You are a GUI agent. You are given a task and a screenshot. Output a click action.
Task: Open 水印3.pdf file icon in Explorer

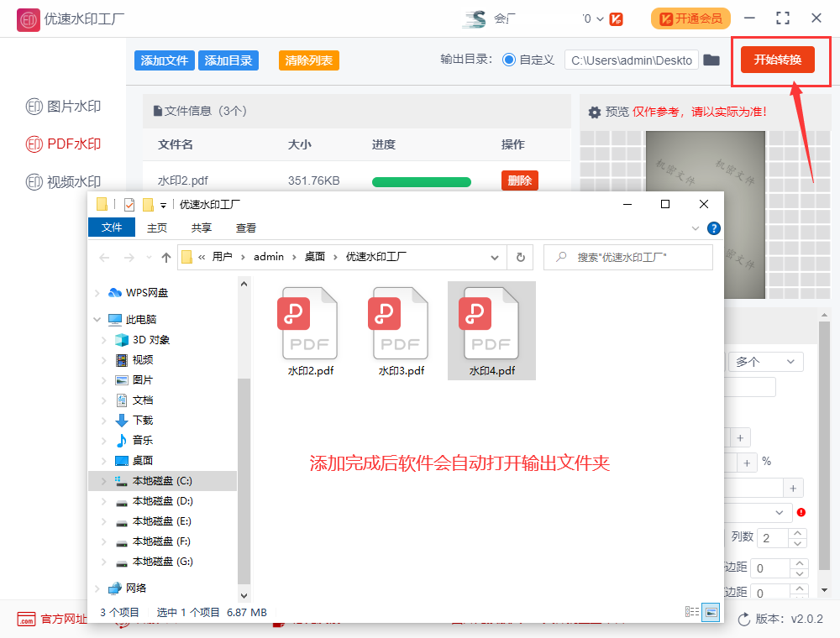pos(400,323)
